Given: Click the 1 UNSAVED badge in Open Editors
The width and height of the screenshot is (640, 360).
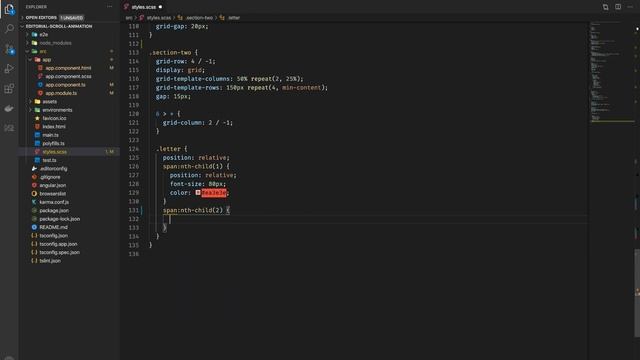Looking at the screenshot, I should click(72, 18).
